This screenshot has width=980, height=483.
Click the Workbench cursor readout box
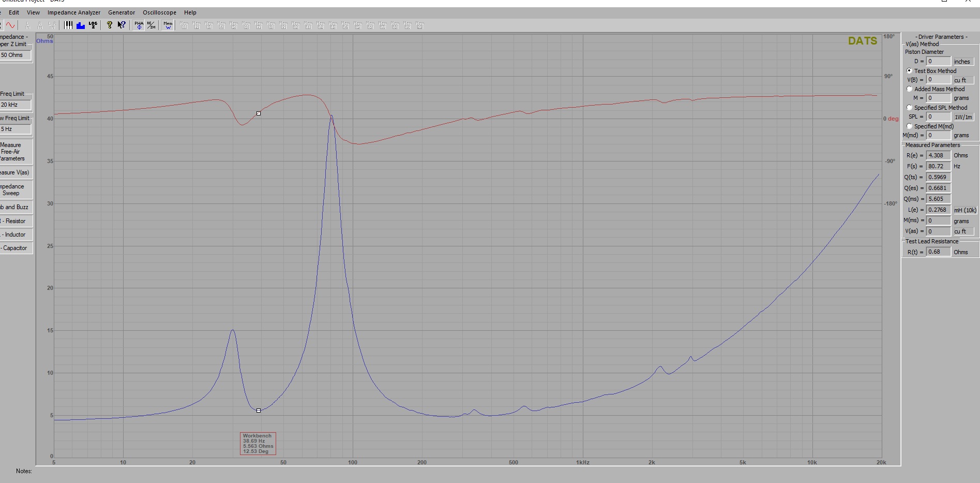[x=258, y=444]
